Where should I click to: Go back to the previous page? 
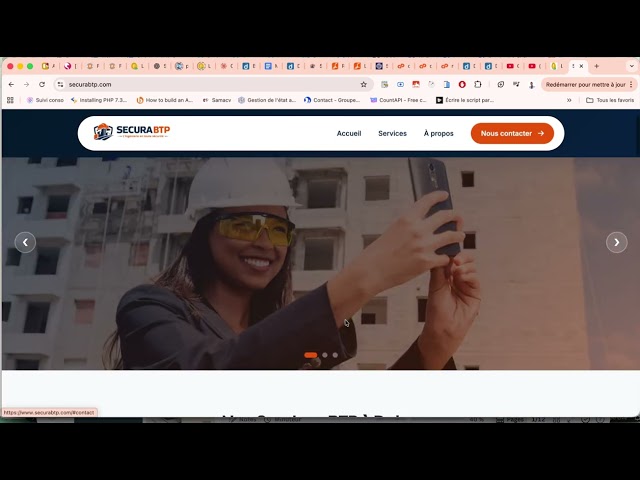tap(11, 84)
